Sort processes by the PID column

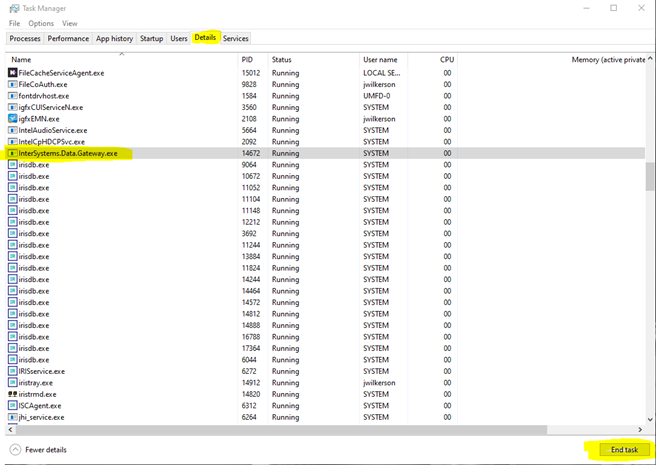coord(250,60)
